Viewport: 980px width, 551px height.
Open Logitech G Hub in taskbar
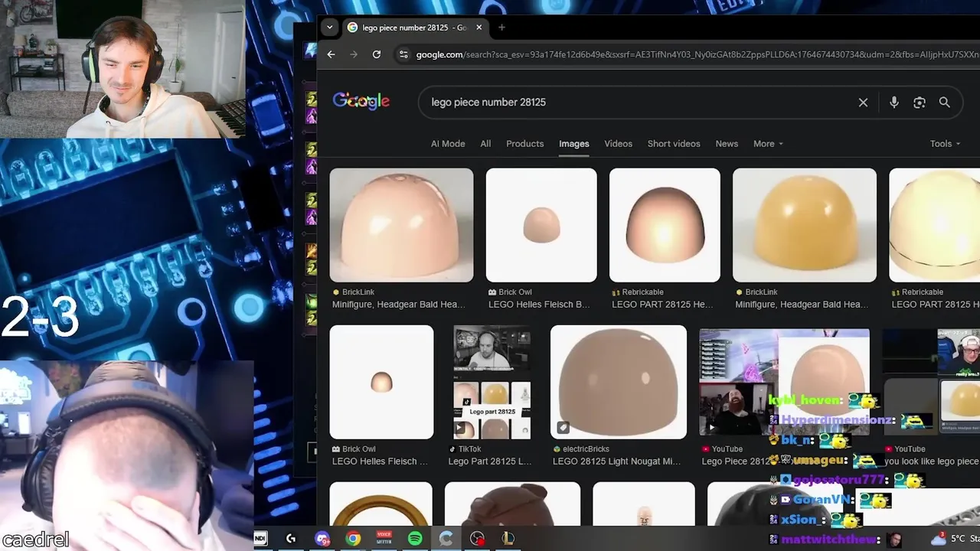[x=291, y=539]
